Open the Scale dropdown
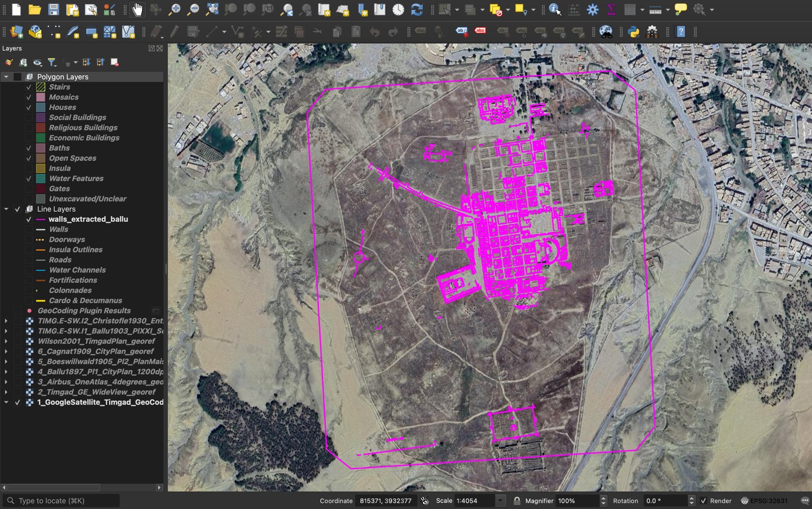 [x=500, y=501]
